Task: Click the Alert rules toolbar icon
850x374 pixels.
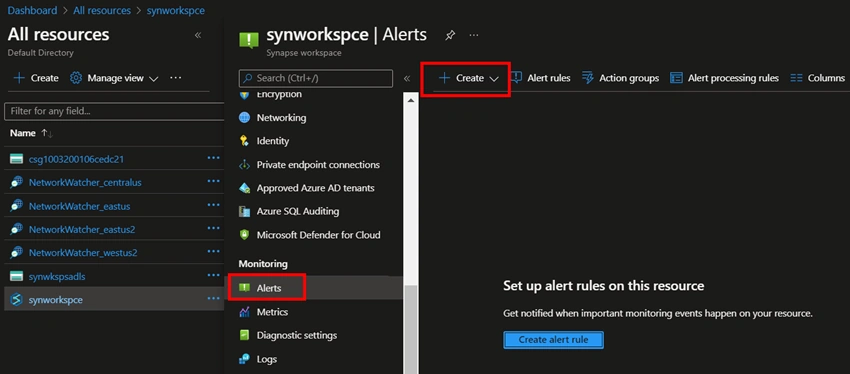Action: tap(517, 78)
